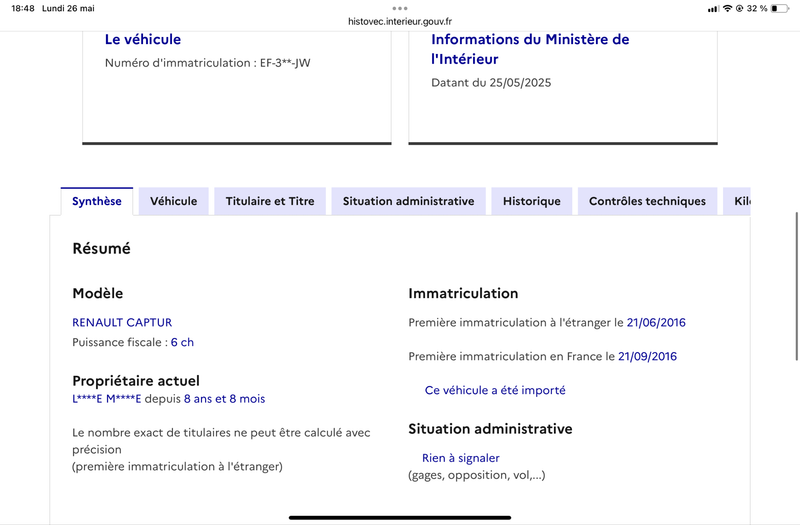Switch to the Véhicule tab
The width and height of the screenshot is (800, 525).
point(173,201)
